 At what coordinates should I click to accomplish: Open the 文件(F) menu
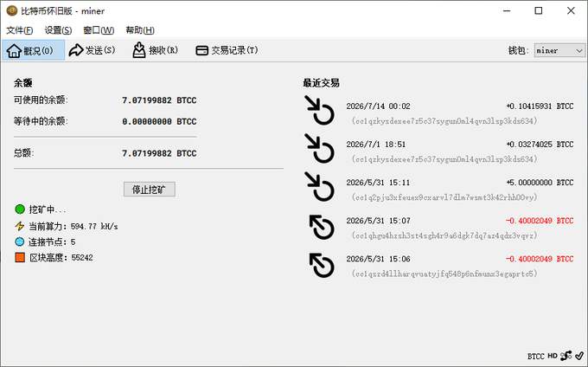pos(20,30)
